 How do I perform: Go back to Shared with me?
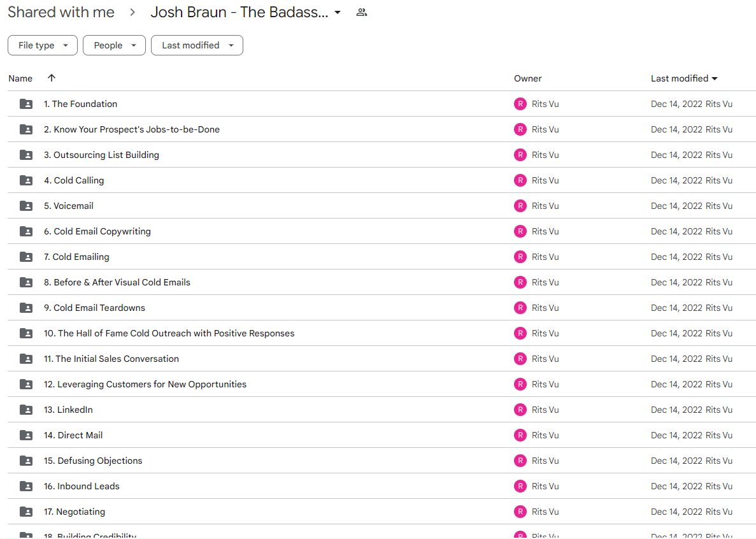click(x=61, y=12)
